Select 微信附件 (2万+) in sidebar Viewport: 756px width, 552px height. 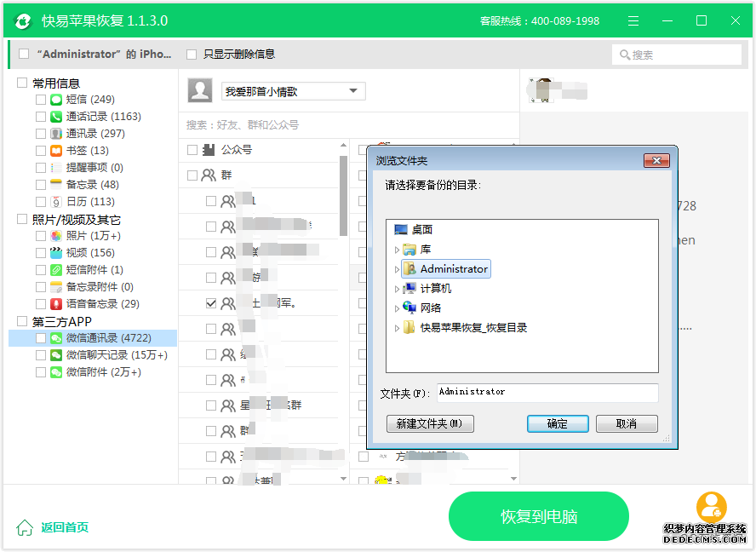click(x=104, y=372)
